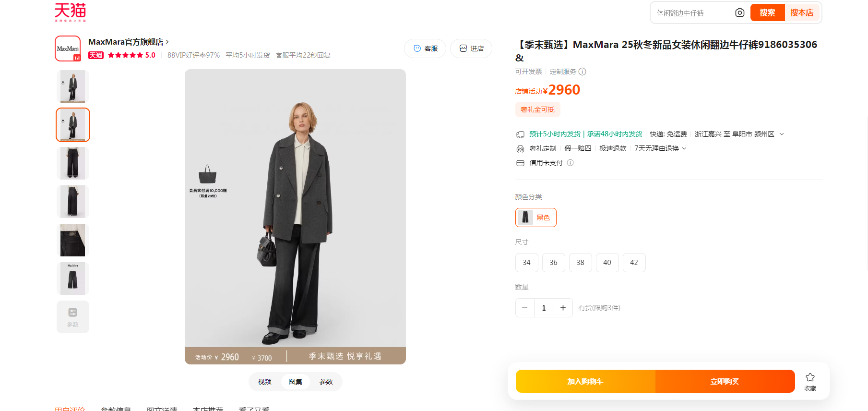This screenshot has height=411, width=868.
Task: Select size 38
Action: (x=580, y=263)
